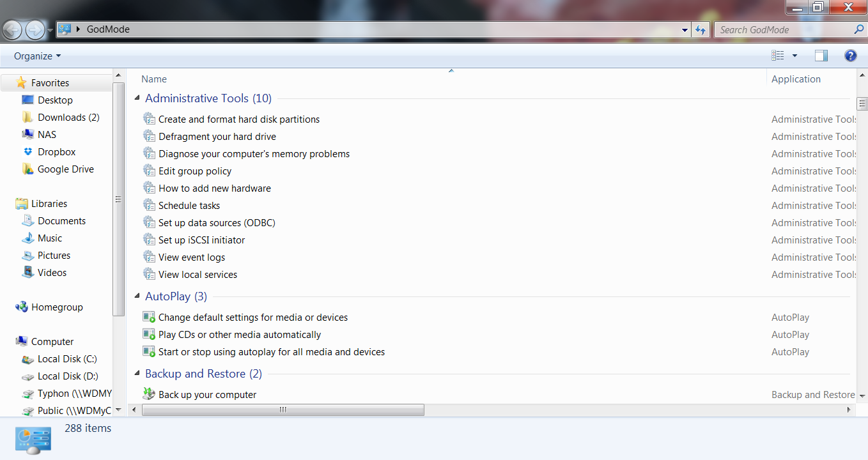Viewport: 868px width, 460px height.
Task: Click the Desktop icon in Favorites
Action: coord(27,100)
